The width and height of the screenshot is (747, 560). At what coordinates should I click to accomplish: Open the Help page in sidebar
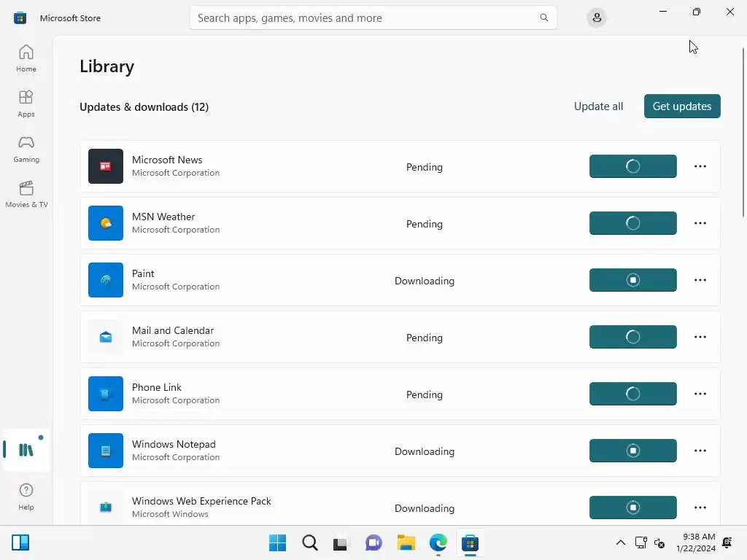pos(26,497)
